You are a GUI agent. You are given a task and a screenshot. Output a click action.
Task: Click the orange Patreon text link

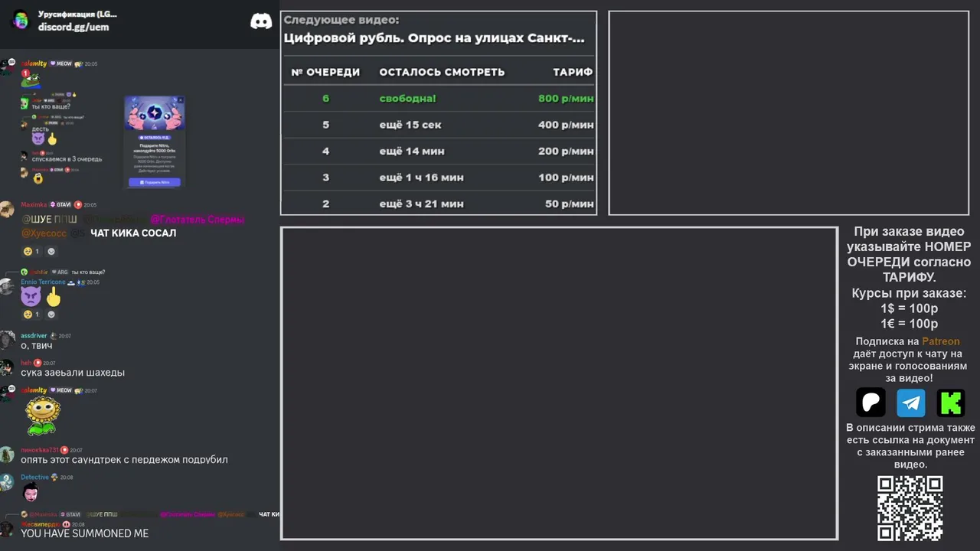click(x=940, y=341)
